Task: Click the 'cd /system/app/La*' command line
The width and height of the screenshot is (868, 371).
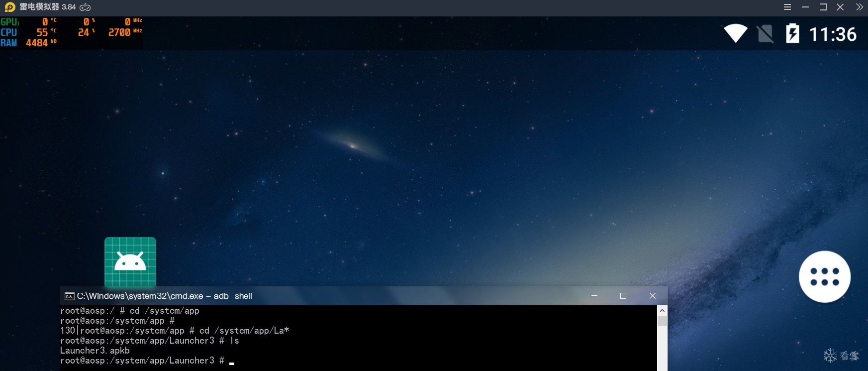Action: coord(175,331)
